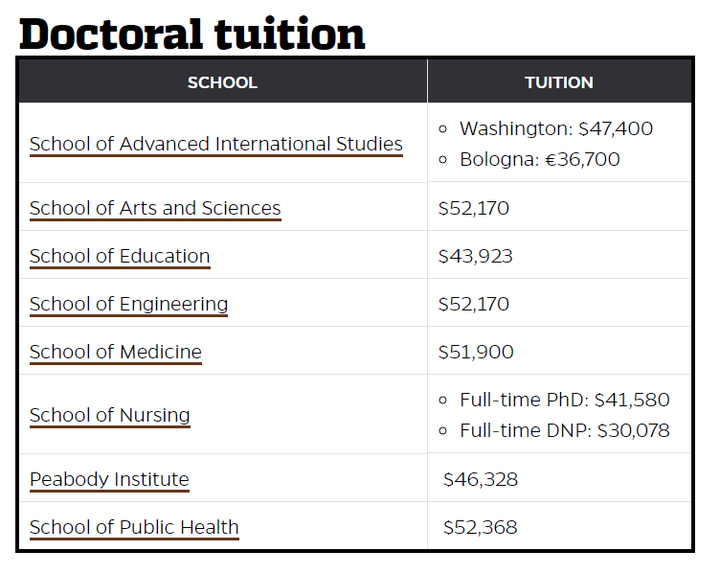Click the $52,368 Public Health tuition
The width and height of the screenshot is (720, 574).
point(480,527)
